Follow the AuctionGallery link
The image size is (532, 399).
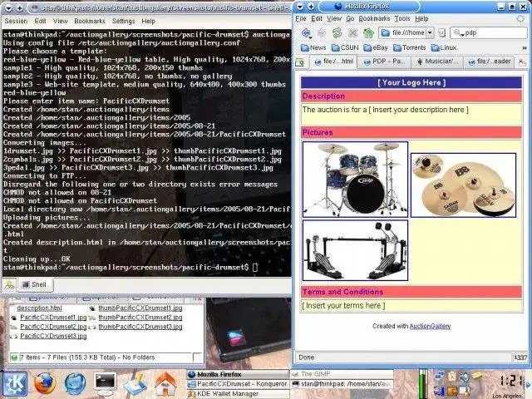click(430, 326)
